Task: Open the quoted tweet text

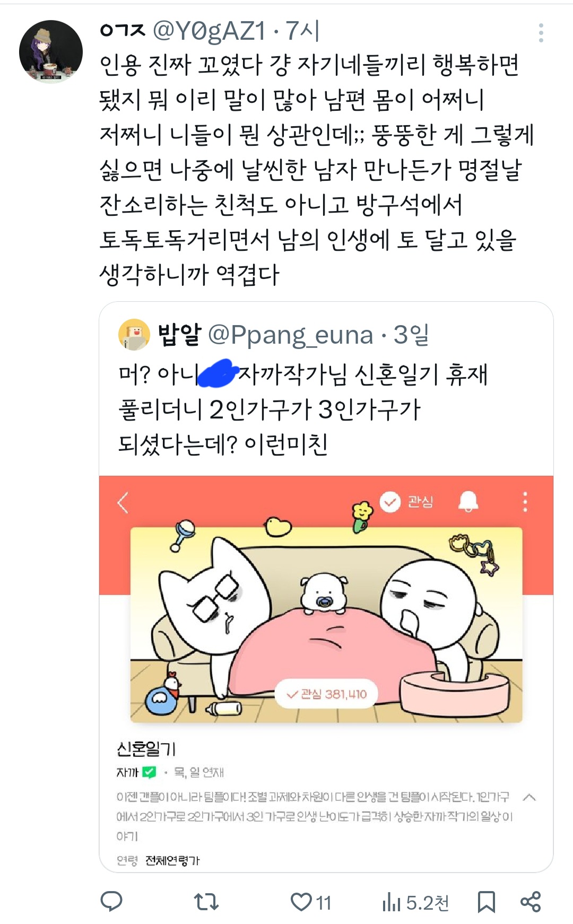Action: pos(302,409)
